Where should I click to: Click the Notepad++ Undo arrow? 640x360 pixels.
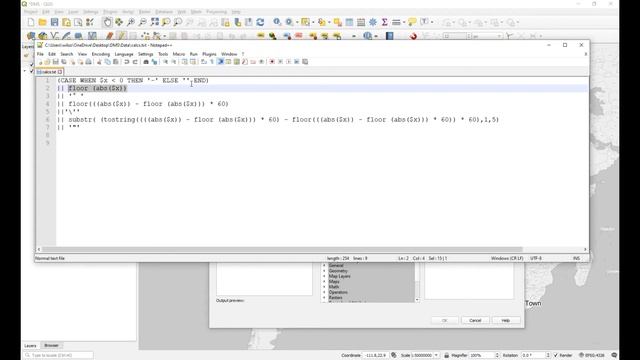(127, 62)
